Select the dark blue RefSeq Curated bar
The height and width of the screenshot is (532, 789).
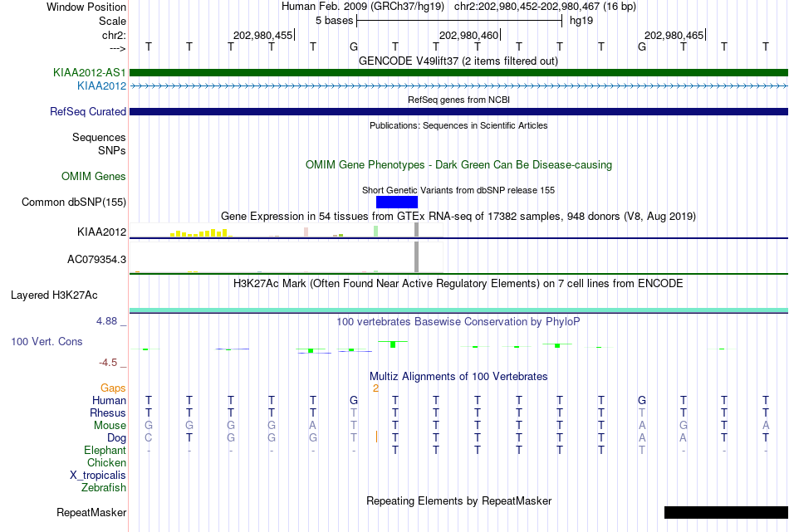click(x=458, y=112)
